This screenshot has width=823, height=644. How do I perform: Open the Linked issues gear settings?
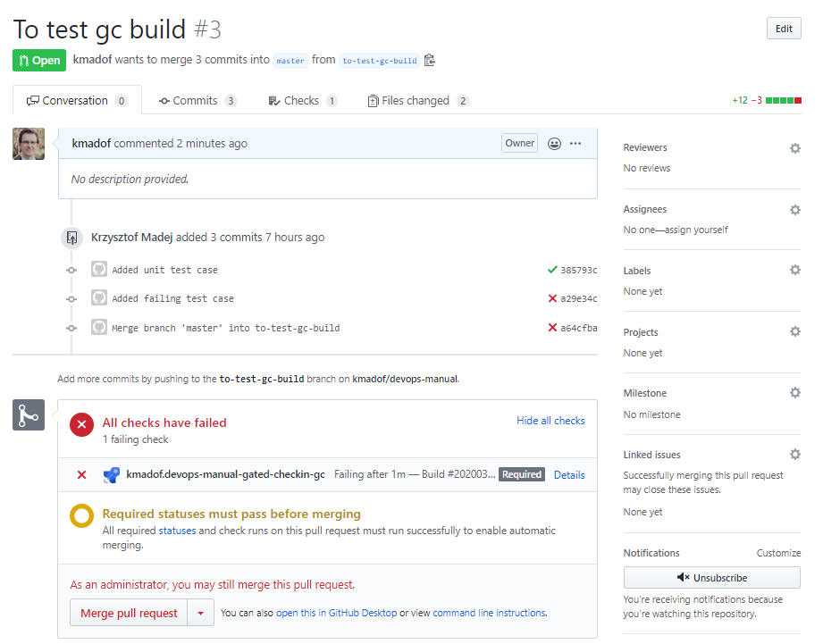click(795, 454)
